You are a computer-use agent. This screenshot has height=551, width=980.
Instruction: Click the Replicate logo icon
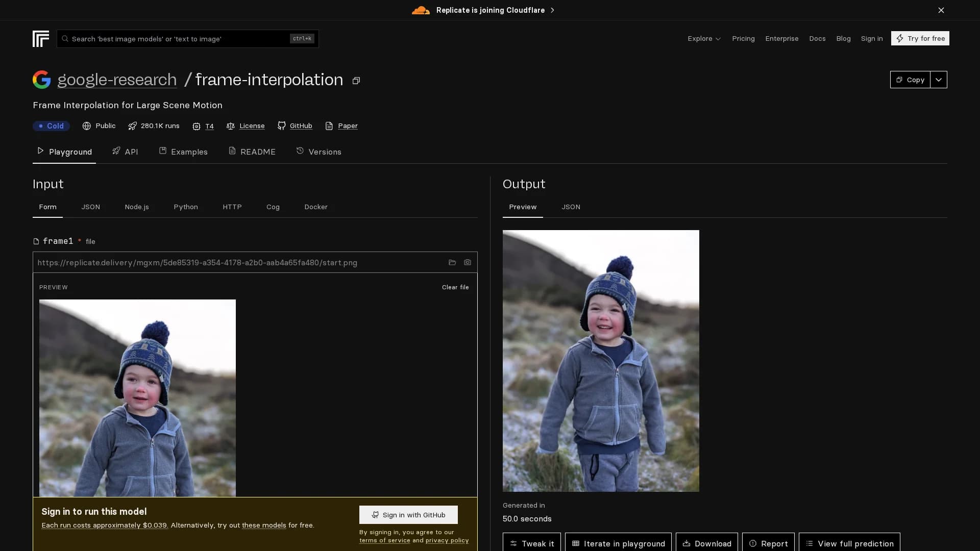pos(41,39)
